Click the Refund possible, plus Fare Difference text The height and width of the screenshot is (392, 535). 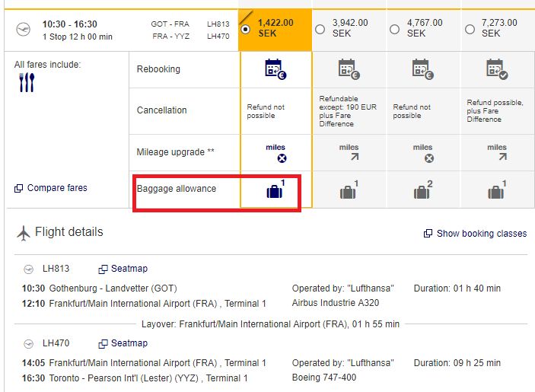pos(495,111)
